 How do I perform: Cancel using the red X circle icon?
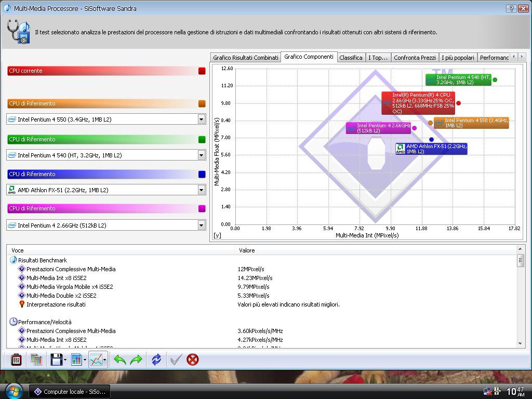click(193, 359)
